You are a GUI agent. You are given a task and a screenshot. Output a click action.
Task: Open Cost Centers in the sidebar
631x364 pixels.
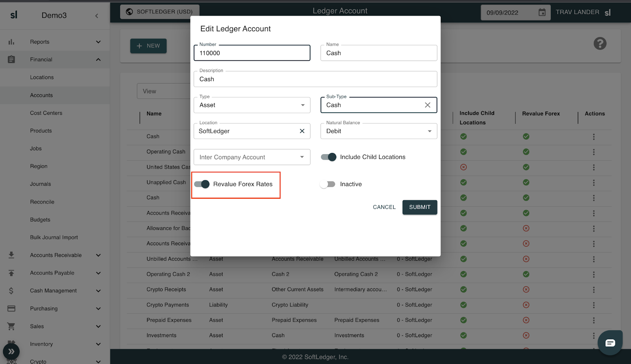click(46, 113)
